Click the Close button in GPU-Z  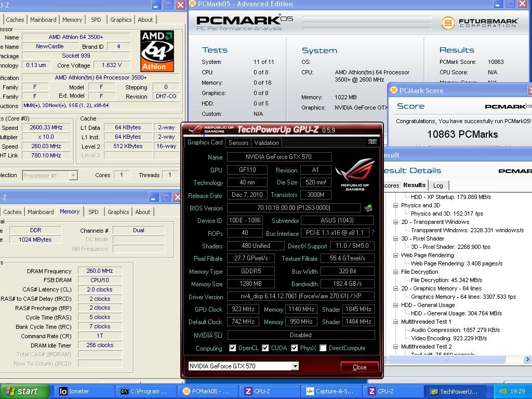coord(360,367)
